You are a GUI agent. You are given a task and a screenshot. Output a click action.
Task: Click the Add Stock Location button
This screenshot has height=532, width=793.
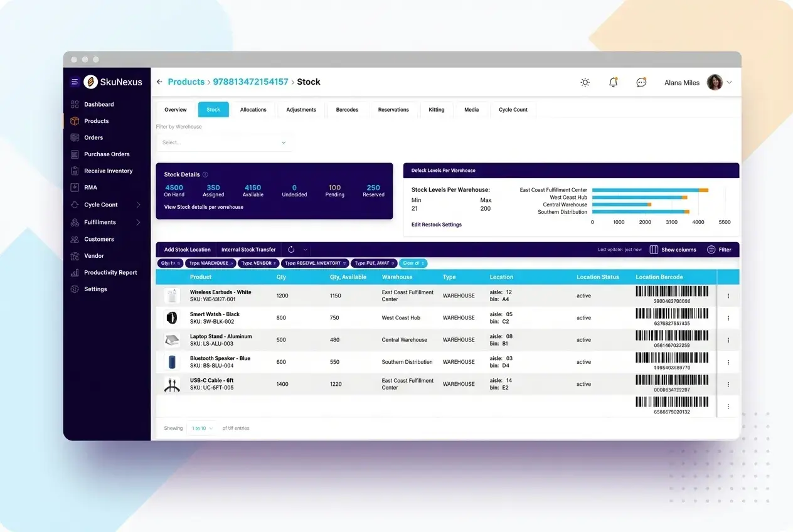coord(186,249)
